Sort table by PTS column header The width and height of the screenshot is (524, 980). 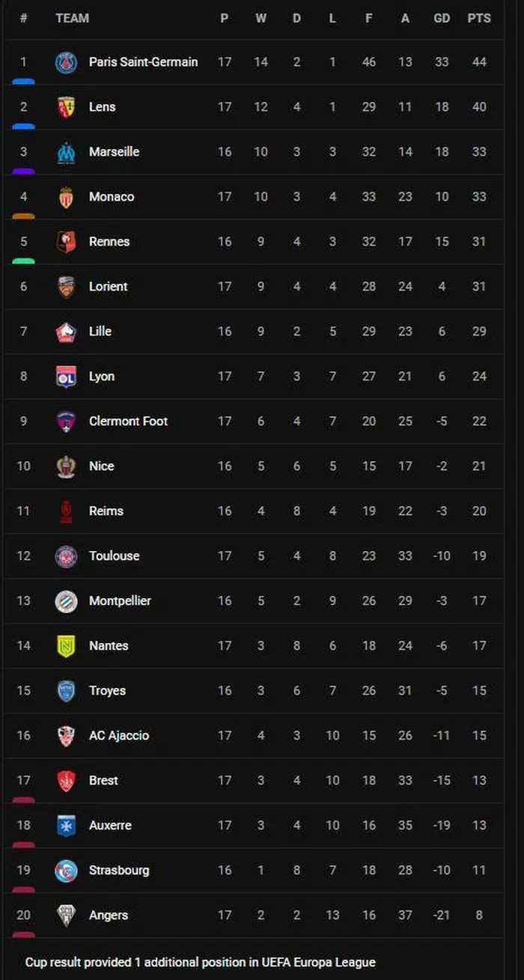(x=479, y=18)
